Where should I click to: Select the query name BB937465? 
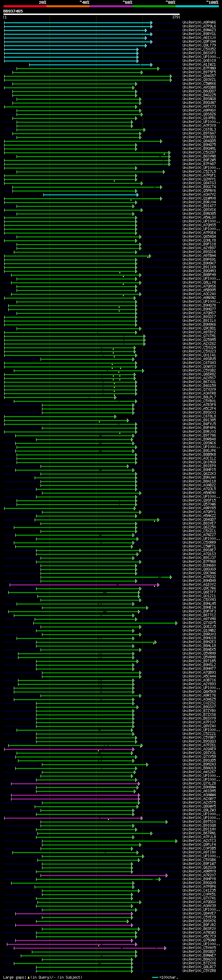coord(13,11)
